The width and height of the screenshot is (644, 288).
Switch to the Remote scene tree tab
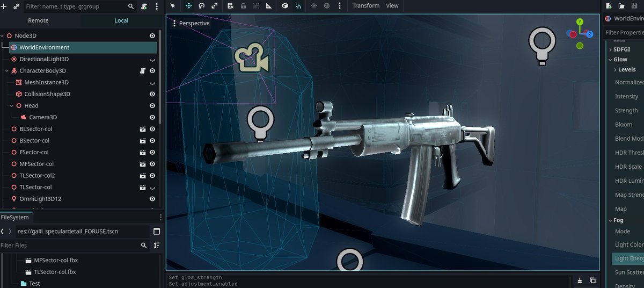pyautogui.click(x=38, y=20)
